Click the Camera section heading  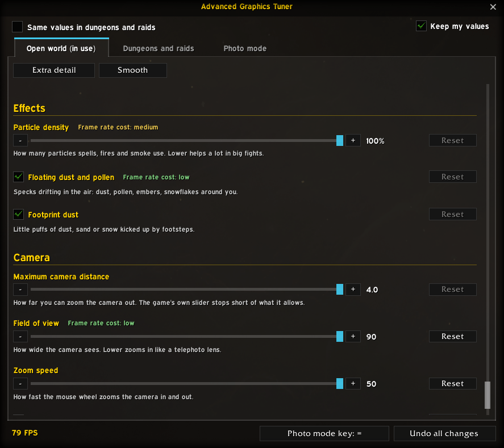31,258
